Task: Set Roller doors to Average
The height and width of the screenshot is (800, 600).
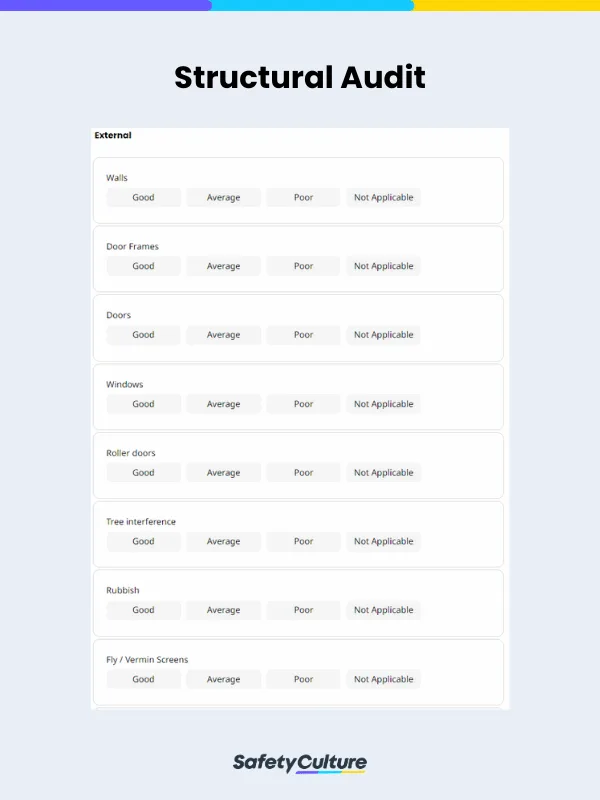Action: coord(223,473)
